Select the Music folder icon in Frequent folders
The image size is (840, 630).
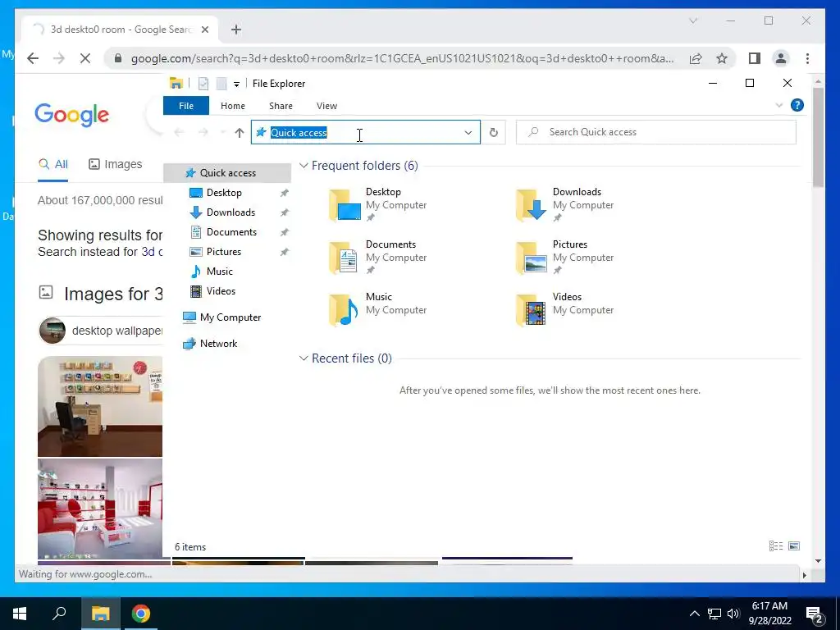[345, 309]
